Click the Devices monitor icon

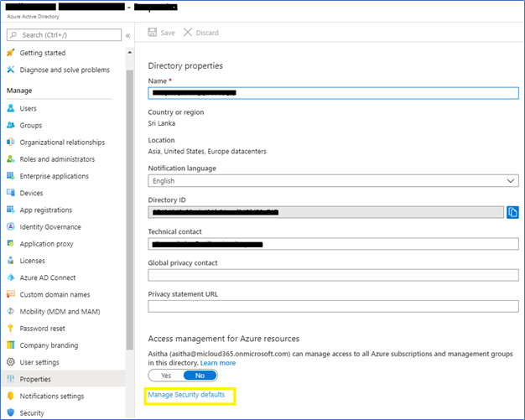pyautogui.click(x=11, y=193)
